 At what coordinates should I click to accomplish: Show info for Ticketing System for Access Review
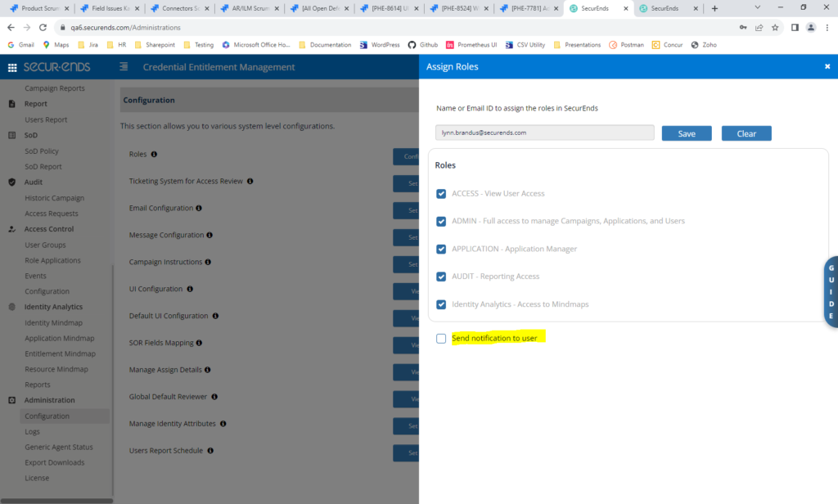(250, 181)
